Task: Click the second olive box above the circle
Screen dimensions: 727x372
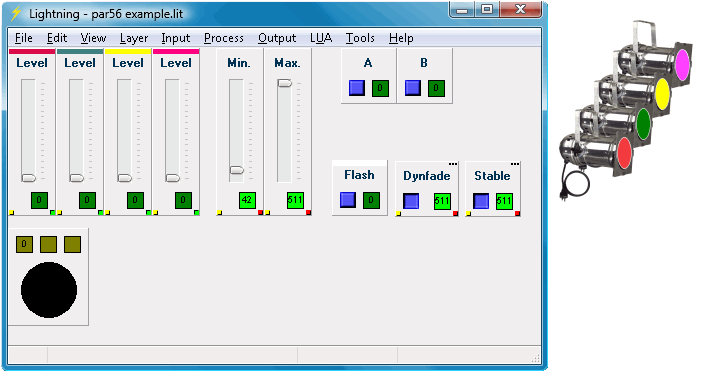Action: coord(49,244)
